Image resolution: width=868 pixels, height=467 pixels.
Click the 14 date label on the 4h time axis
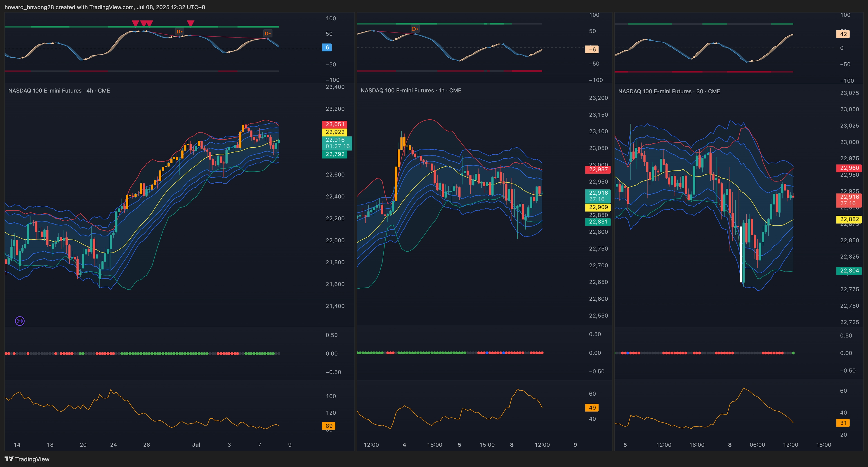click(x=17, y=445)
